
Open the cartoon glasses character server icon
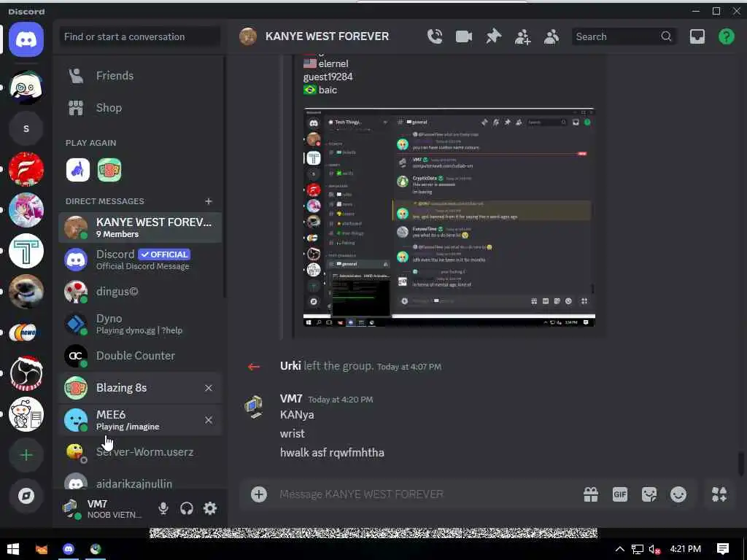coord(26,87)
